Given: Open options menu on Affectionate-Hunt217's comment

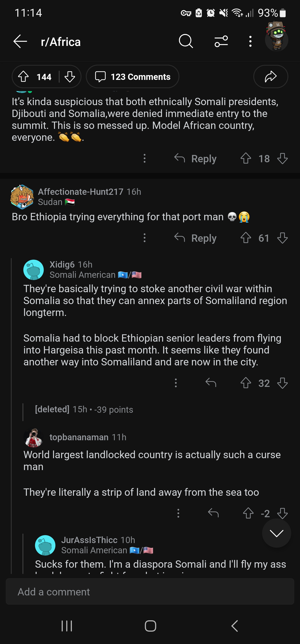Looking at the screenshot, I should point(145,238).
